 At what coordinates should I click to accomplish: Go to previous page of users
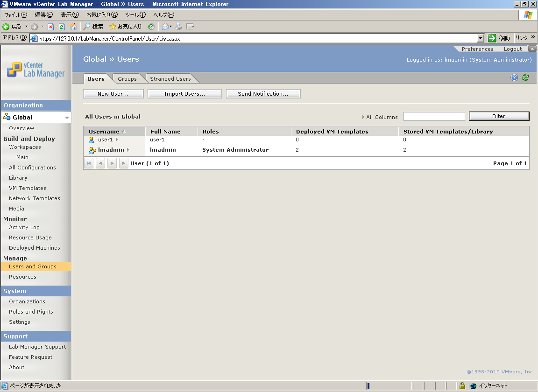pyautogui.click(x=100, y=163)
